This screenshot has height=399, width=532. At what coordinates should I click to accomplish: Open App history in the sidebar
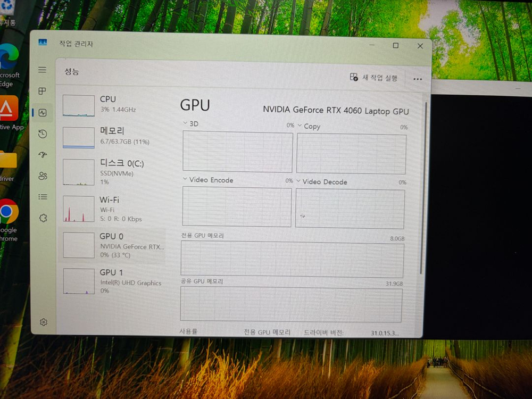click(x=43, y=134)
